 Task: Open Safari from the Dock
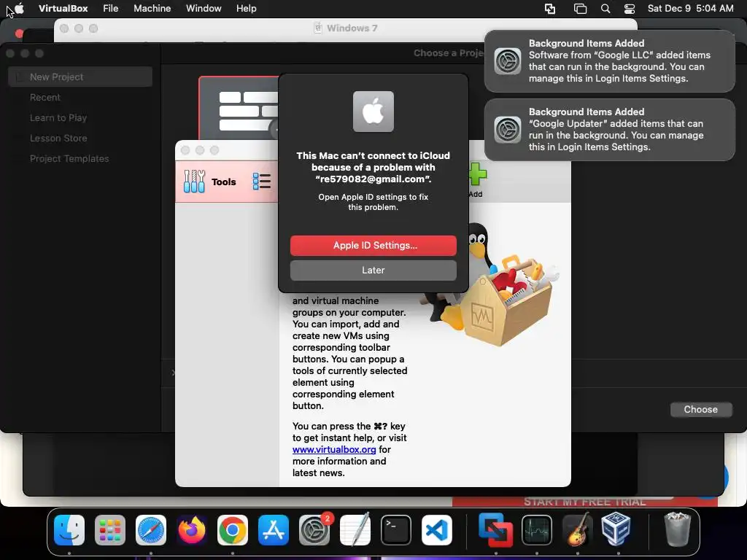[x=151, y=530]
